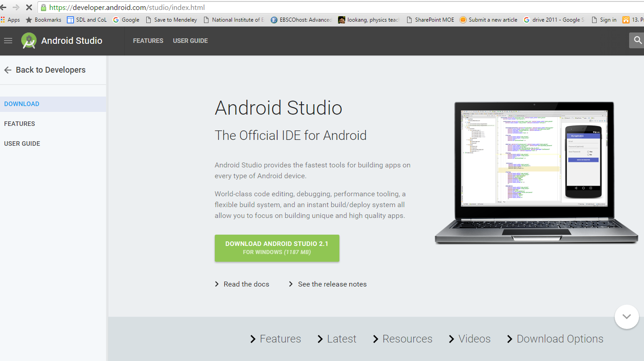Select DOWNLOAD in the left sidebar

[x=53, y=104]
